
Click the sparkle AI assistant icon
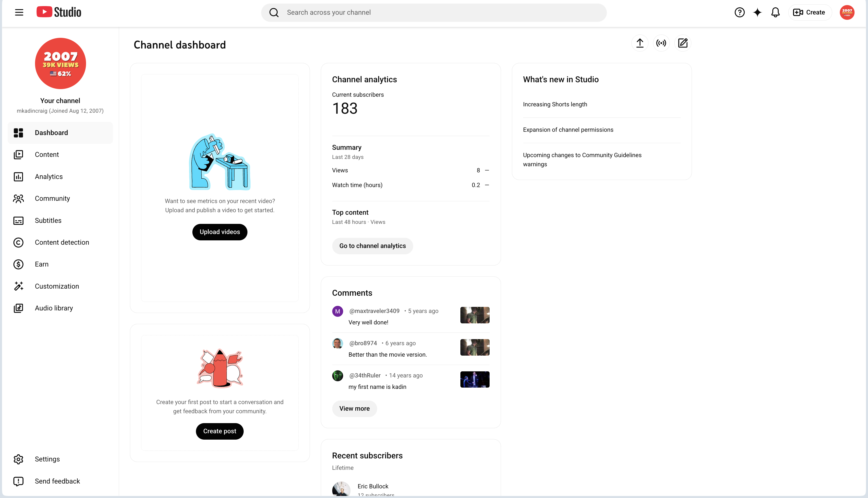click(x=757, y=12)
